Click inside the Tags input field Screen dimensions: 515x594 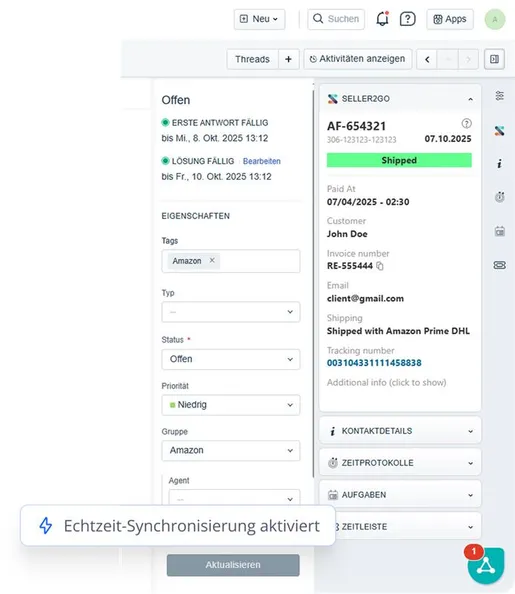pyautogui.click(x=231, y=261)
